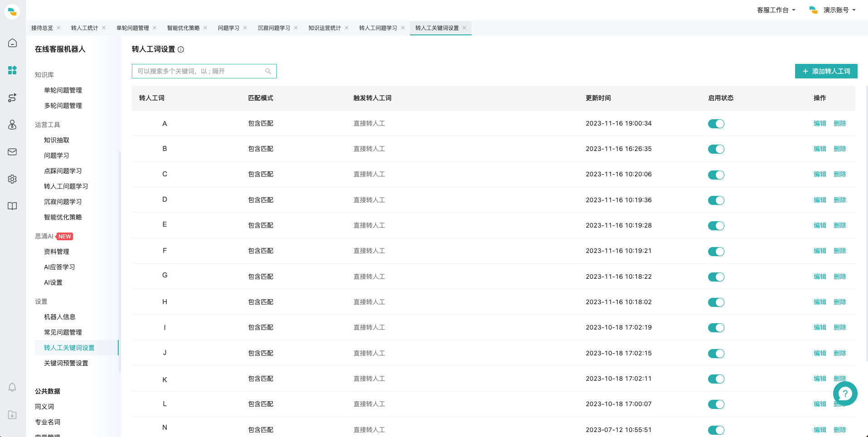Open the robot apps grid icon

(x=12, y=70)
